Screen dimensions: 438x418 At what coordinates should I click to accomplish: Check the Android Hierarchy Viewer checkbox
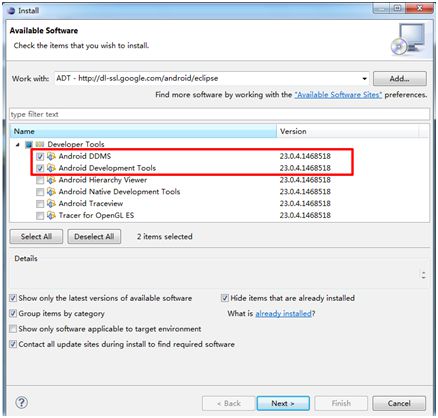tap(40, 180)
